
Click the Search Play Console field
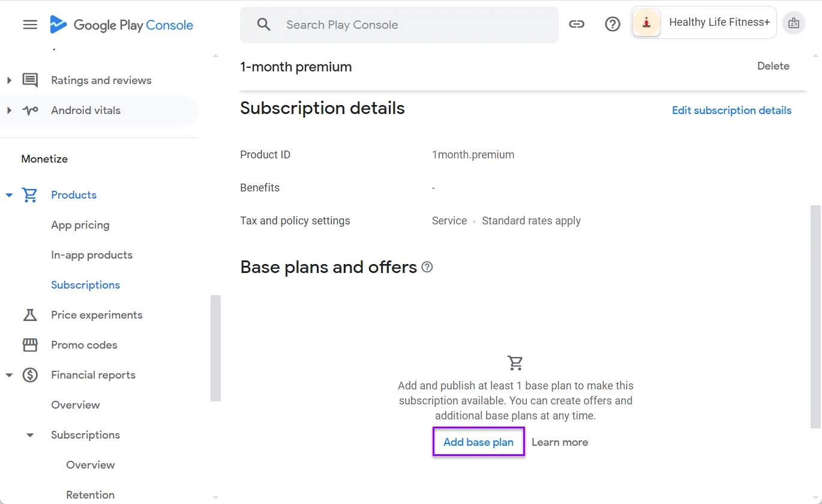click(399, 25)
